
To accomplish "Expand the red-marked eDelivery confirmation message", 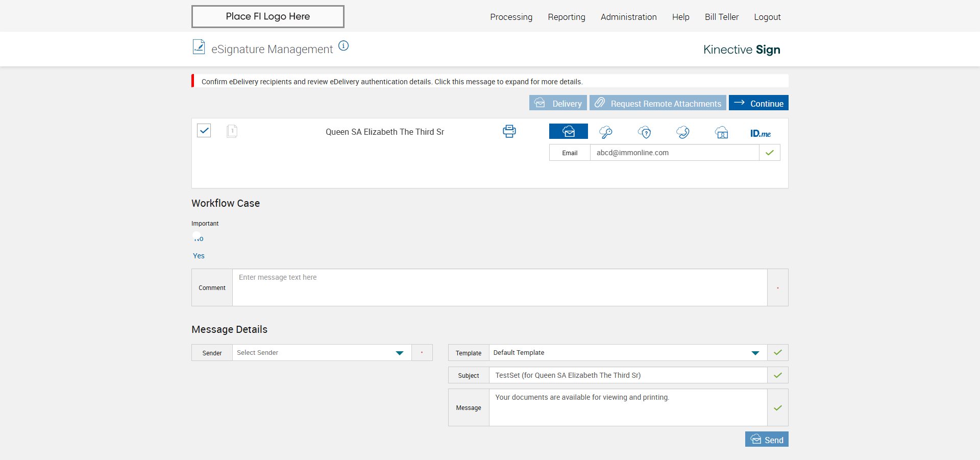I will [x=392, y=82].
